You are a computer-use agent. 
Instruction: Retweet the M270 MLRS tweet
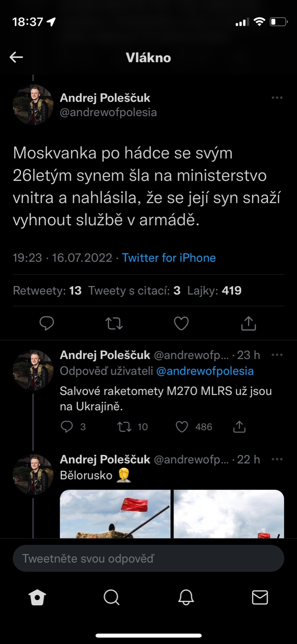(124, 427)
